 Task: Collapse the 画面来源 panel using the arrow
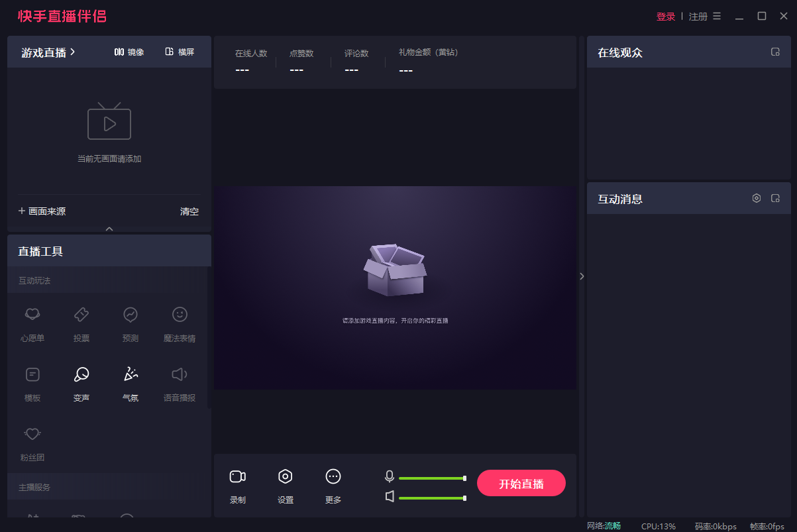point(109,229)
